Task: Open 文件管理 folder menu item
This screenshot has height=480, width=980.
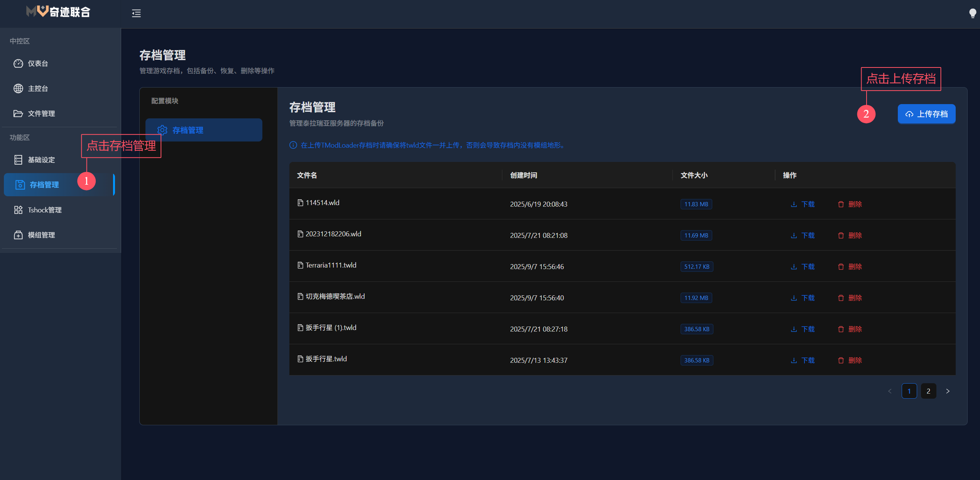Action: (x=41, y=114)
